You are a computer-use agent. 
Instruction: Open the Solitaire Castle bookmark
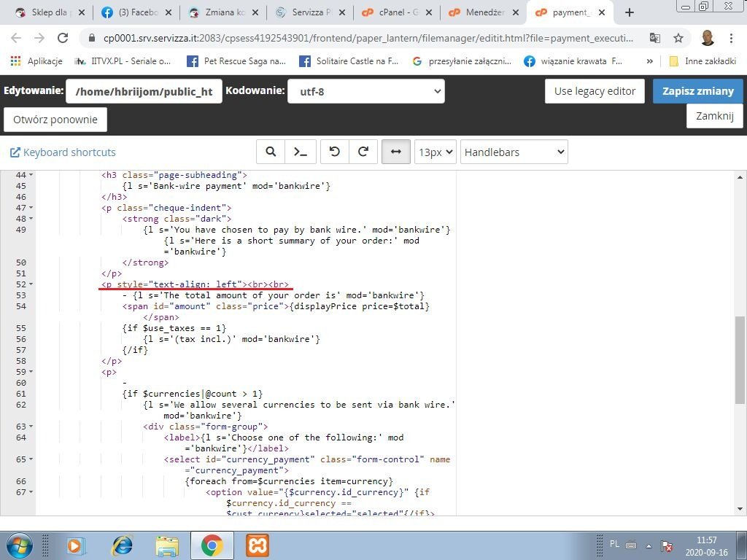point(349,61)
